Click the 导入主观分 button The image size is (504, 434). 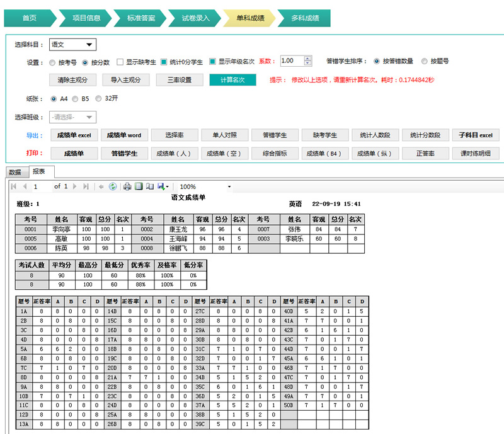point(126,80)
